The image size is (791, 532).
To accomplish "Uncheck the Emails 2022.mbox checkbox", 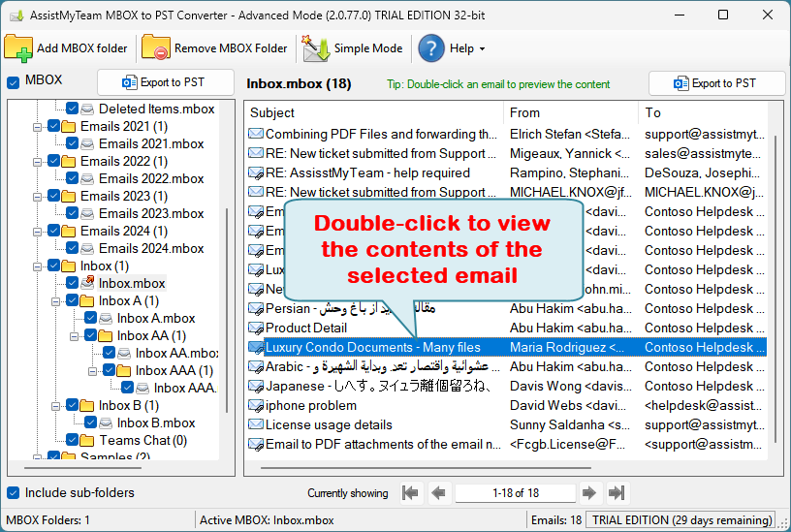I will (72, 178).
